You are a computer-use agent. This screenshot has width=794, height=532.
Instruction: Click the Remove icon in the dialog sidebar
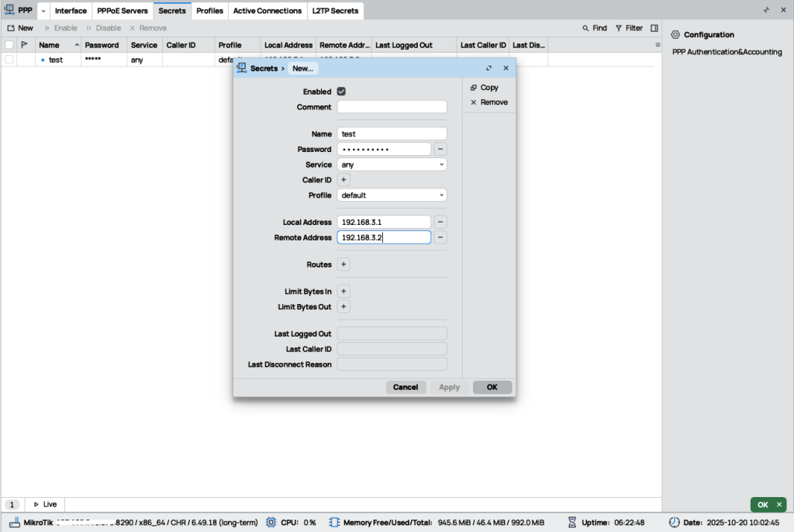tap(474, 102)
